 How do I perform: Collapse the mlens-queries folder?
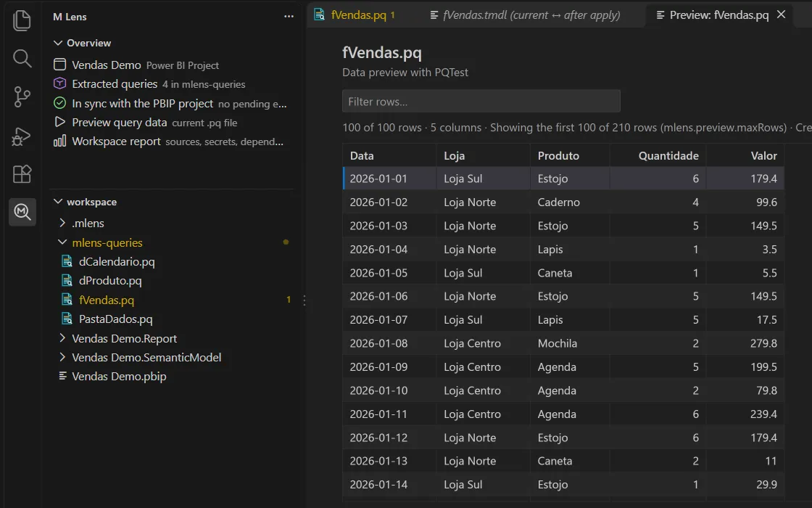click(x=62, y=242)
